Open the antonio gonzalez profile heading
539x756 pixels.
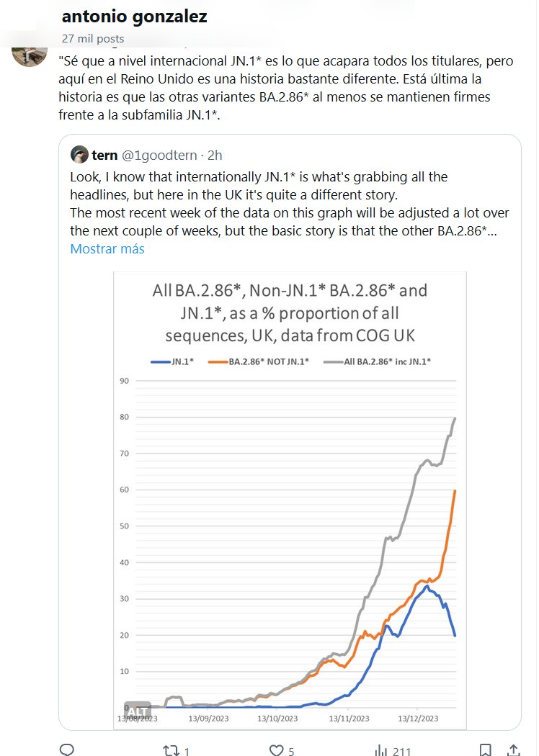click(135, 17)
